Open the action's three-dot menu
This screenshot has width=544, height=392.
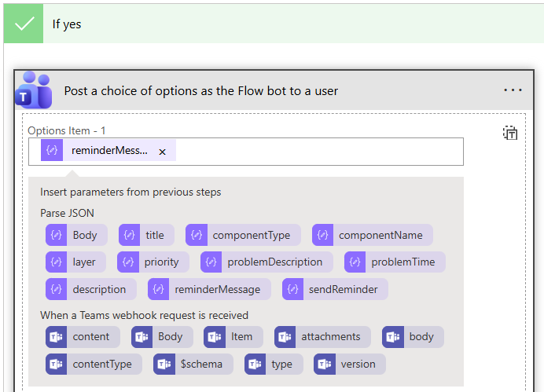[x=513, y=90]
